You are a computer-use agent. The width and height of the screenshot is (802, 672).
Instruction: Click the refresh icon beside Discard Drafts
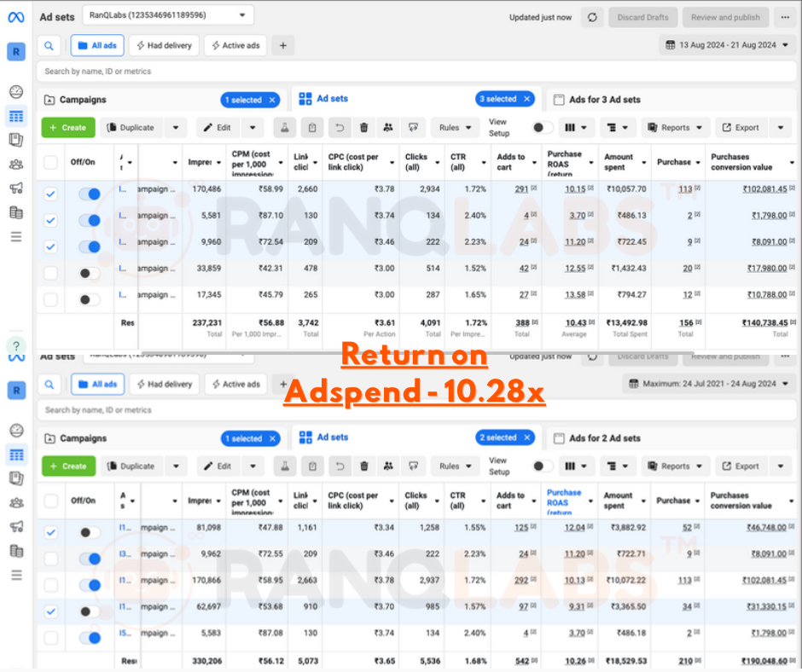[x=592, y=17]
